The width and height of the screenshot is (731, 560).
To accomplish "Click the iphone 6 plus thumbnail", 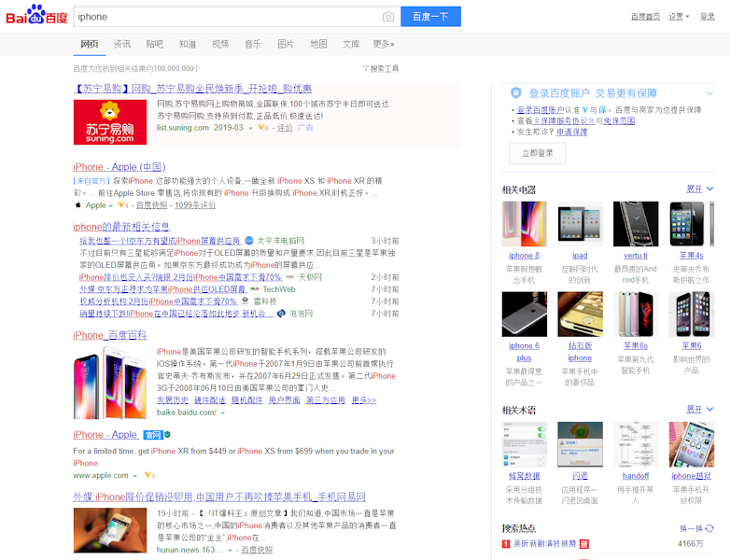I will [x=524, y=314].
